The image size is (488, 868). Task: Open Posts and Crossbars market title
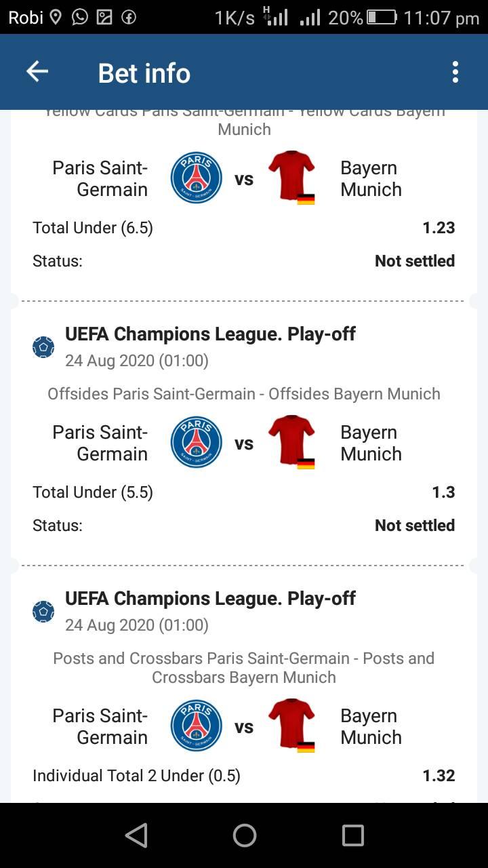coord(244,668)
